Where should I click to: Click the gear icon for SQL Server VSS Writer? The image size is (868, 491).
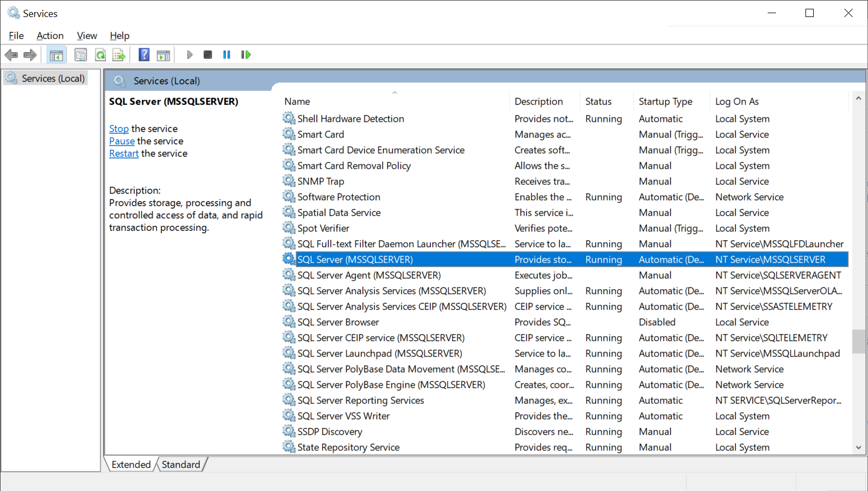click(289, 416)
